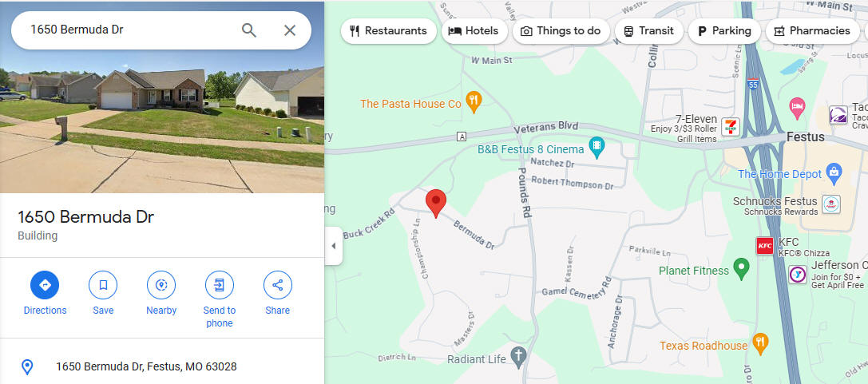Viewport: 868px width, 384px height.
Task: Click the Transit filter chip
Action: (649, 31)
